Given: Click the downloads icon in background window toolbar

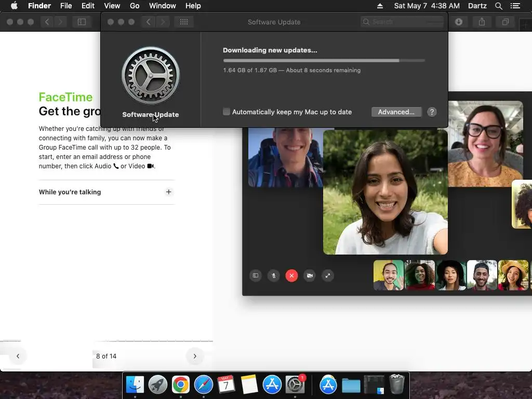Looking at the screenshot, I should pyautogui.click(x=459, y=22).
